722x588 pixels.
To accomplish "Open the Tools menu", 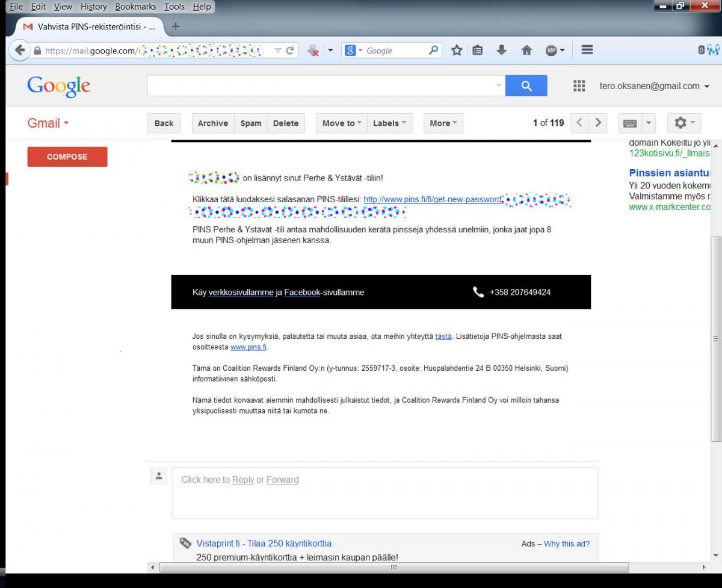I will (174, 7).
